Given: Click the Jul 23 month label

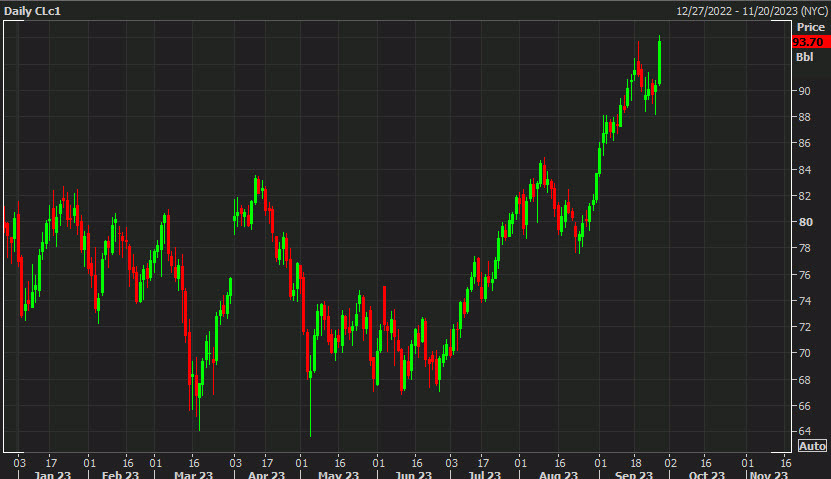Looking at the screenshot, I should (x=484, y=474).
